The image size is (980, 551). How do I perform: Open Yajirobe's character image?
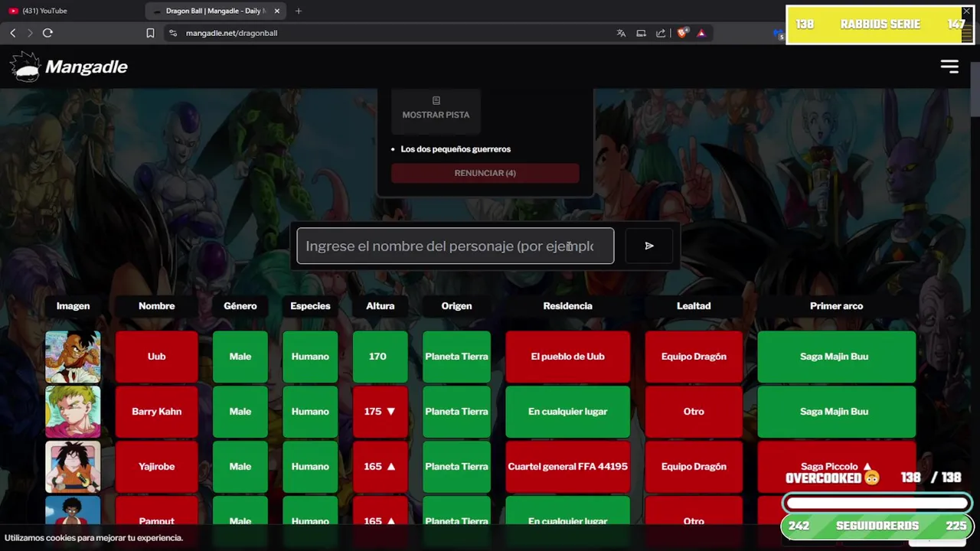[73, 467]
